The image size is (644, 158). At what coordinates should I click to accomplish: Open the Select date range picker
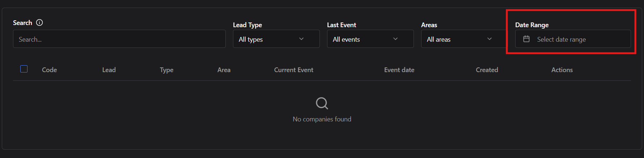coord(573,39)
